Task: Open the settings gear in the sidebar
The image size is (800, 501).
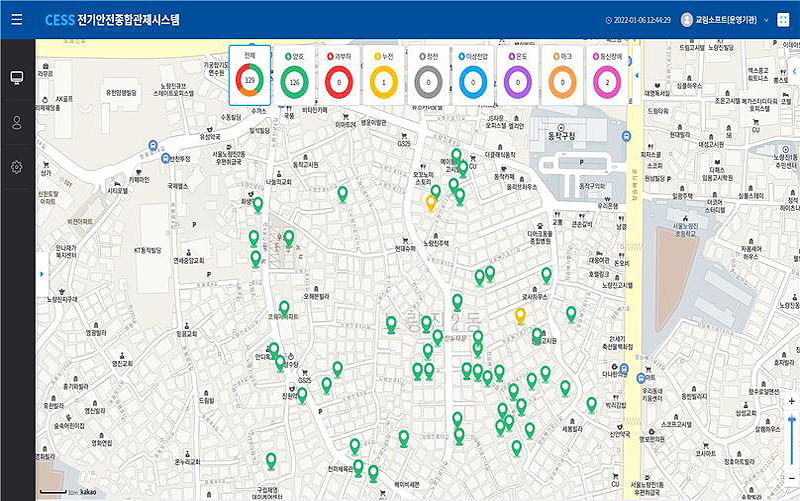Action: (17, 166)
